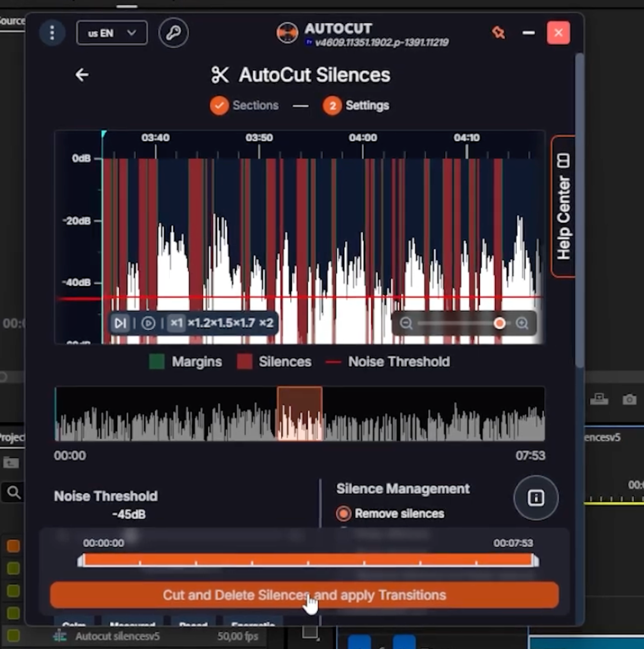Click the 07:53 end time label

click(x=531, y=456)
